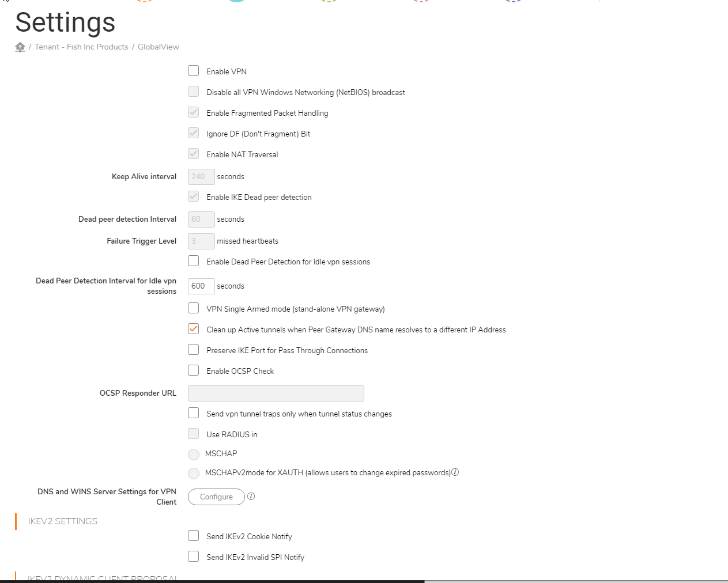Image resolution: width=728 pixels, height=583 pixels.
Task: Click the Keep Alive interval field
Action: pyautogui.click(x=201, y=176)
